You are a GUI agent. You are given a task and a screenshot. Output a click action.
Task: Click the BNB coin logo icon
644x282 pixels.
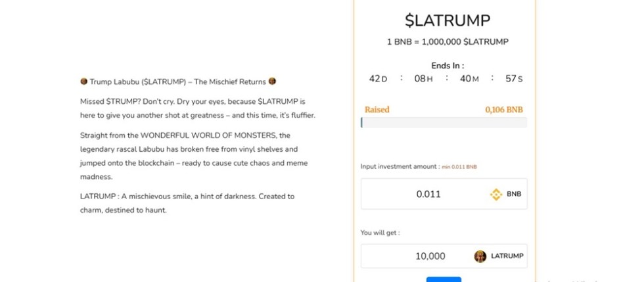coord(496,195)
